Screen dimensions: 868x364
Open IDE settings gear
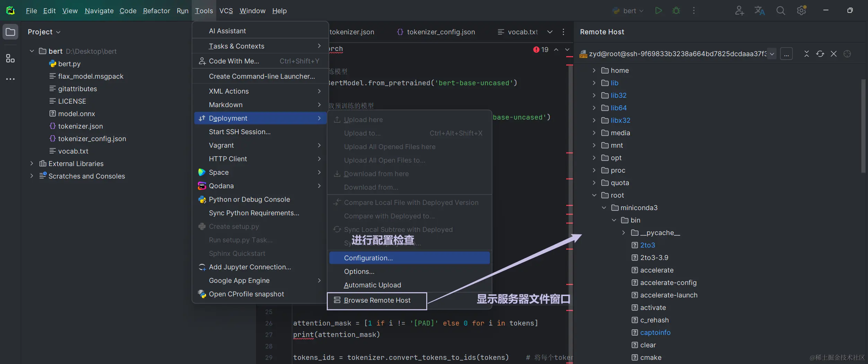[x=801, y=11]
